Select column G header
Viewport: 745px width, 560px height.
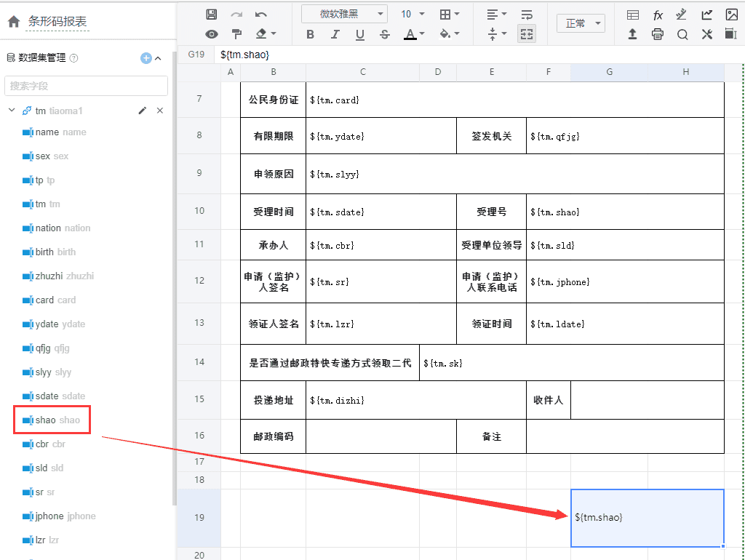609,72
